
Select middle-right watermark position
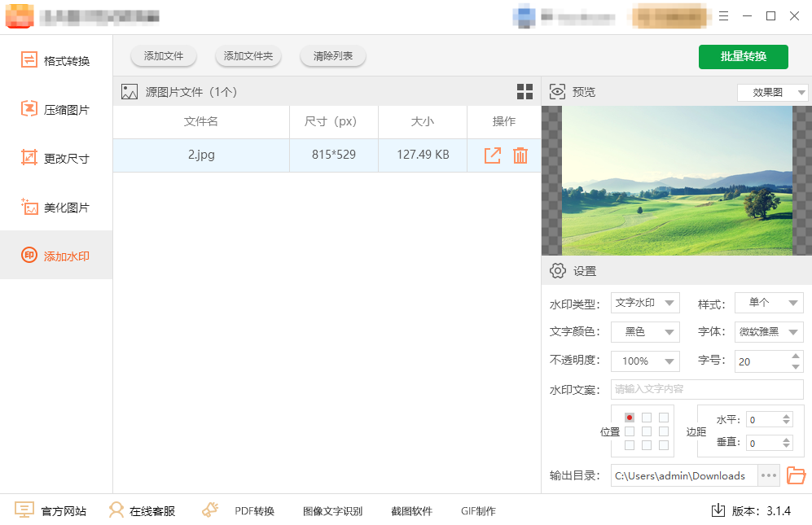[x=664, y=431]
